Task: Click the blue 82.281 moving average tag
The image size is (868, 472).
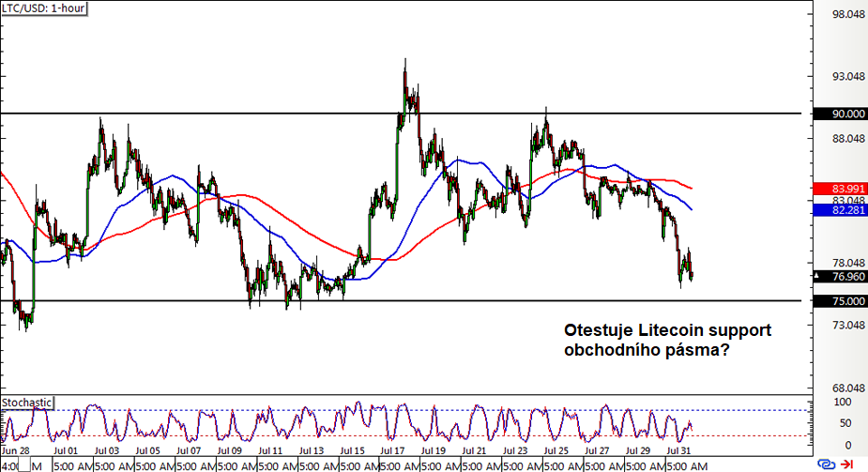Action: pyautogui.click(x=841, y=210)
